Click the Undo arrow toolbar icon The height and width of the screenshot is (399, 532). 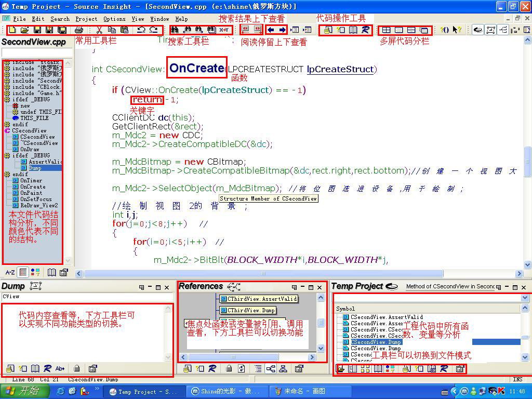[x=141, y=30]
